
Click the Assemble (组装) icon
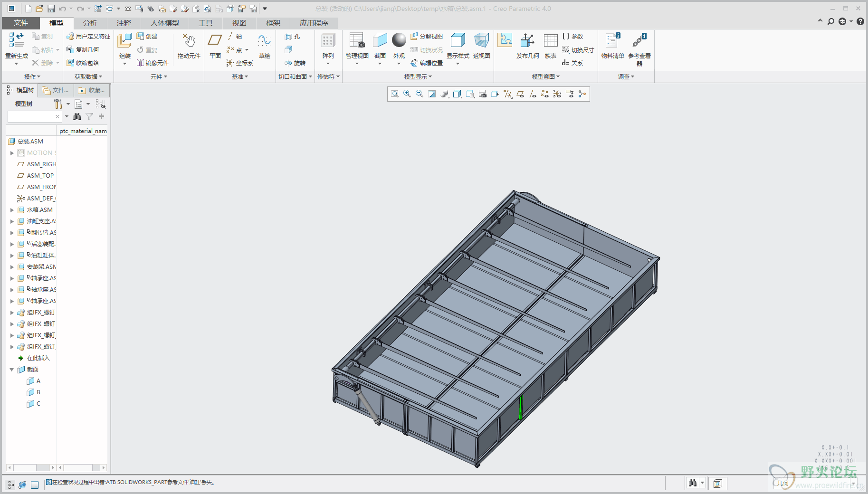pyautogui.click(x=125, y=41)
